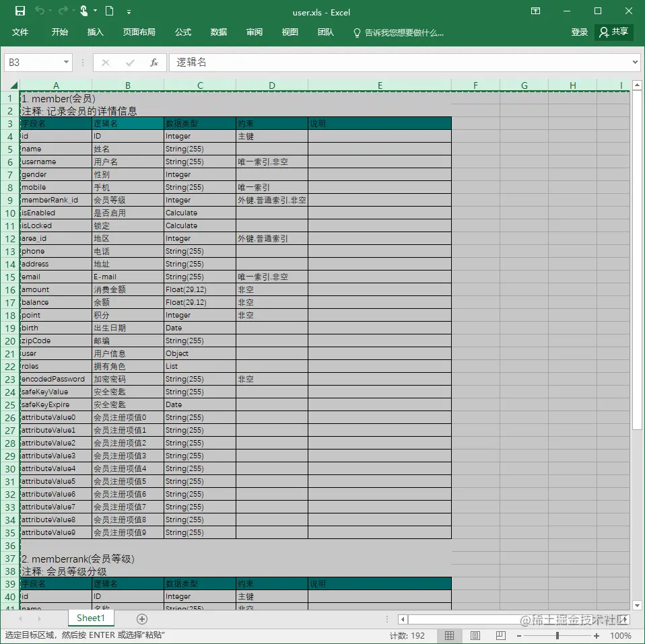Open the ribbon display options icon
Image resolution: width=645 pixels, height=644 pixels.
coord(535,11)
